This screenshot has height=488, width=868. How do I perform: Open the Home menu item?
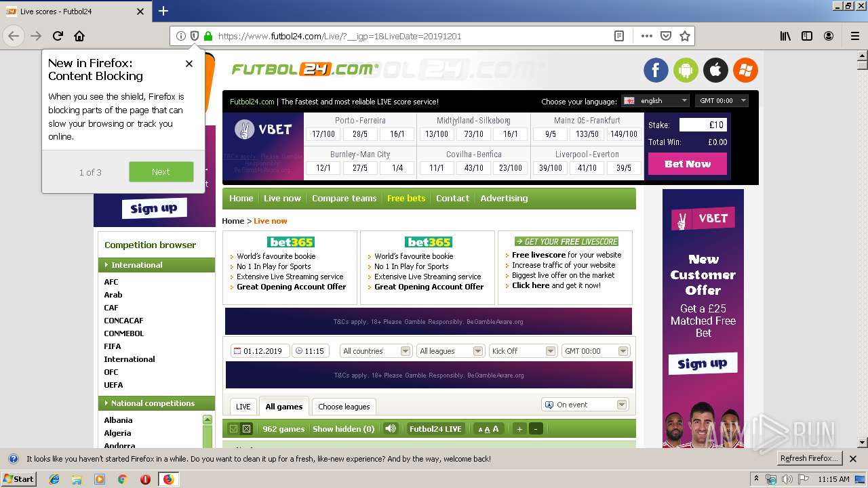tap(241, 199)
